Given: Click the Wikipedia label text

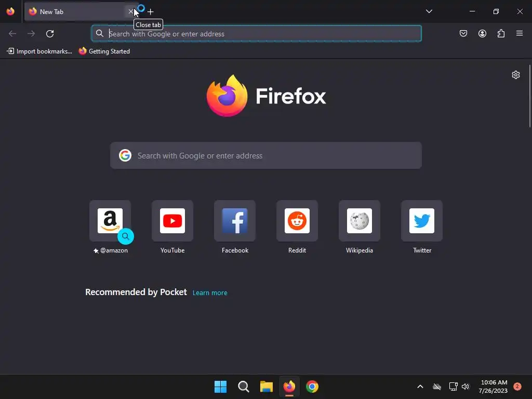Looking at the screenshot, I should [x=360, y=250].
